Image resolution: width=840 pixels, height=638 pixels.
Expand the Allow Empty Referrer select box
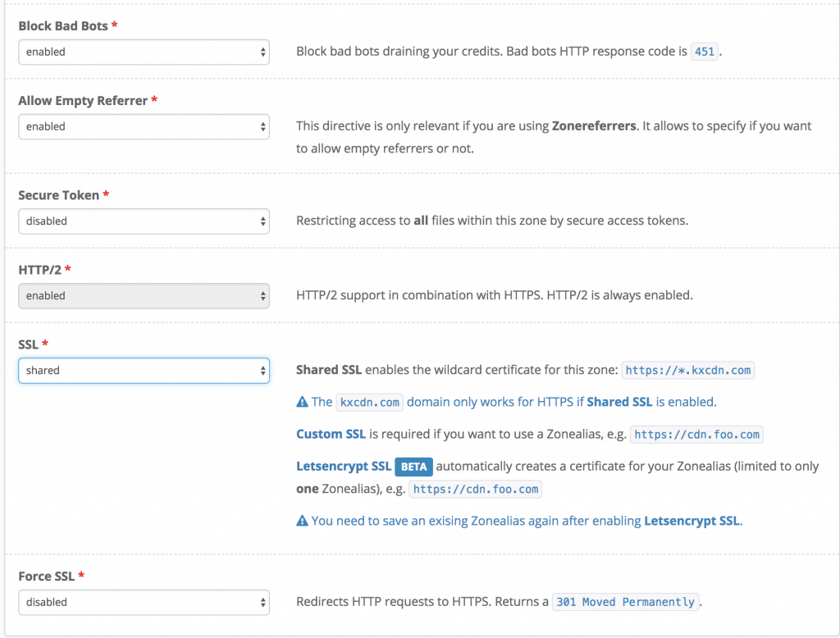point(144,126)
